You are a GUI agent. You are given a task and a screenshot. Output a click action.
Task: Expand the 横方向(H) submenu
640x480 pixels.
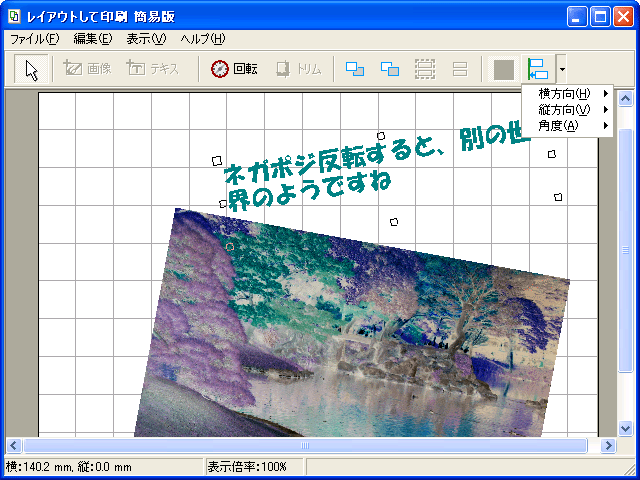pyautogui.click(x=568, y=94)
